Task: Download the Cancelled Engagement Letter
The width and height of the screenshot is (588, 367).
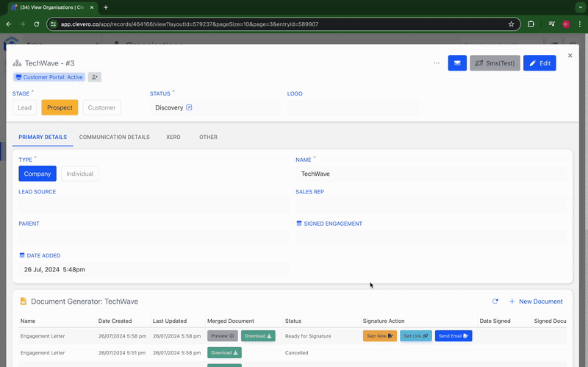Action: [224, 353]
